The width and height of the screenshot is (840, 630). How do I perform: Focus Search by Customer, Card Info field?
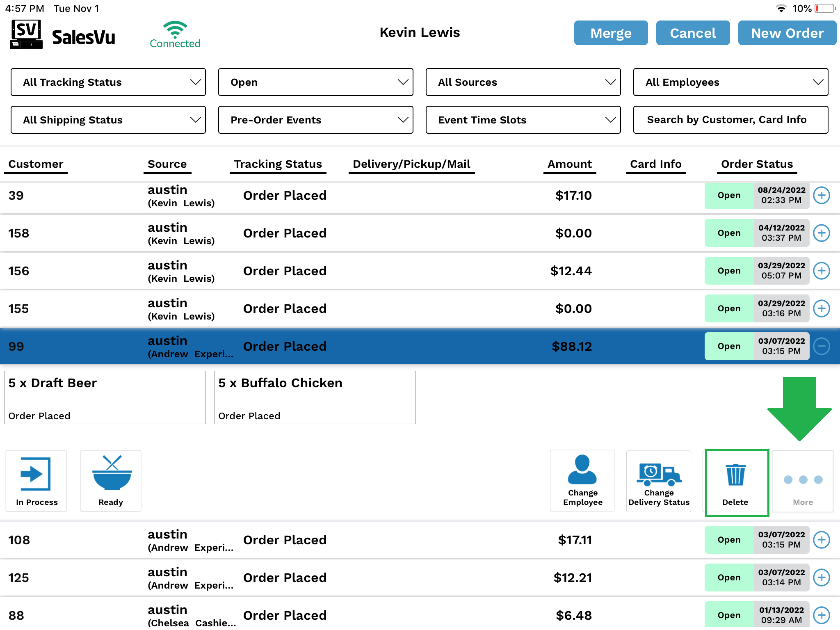(730, 120)
